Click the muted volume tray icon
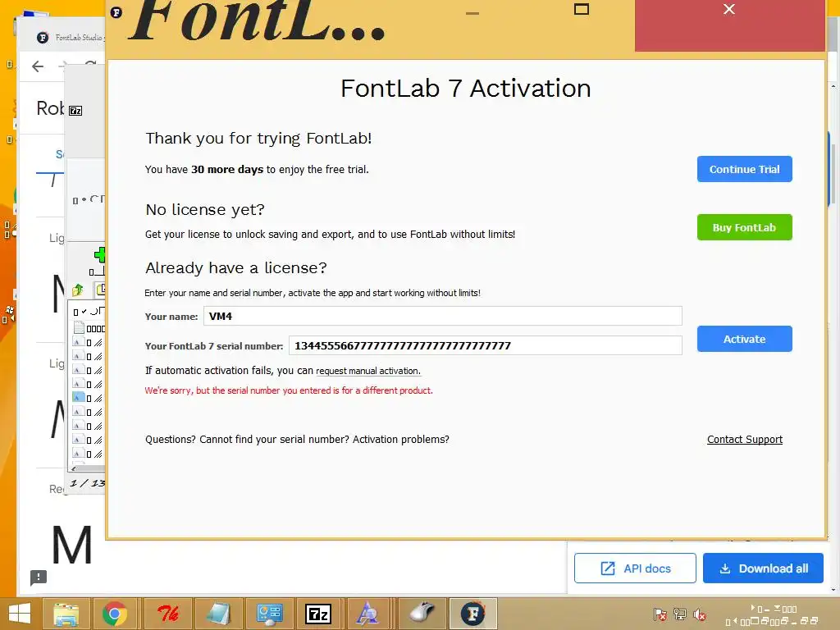This screenshot has width=840, height=630. [699, 614]
